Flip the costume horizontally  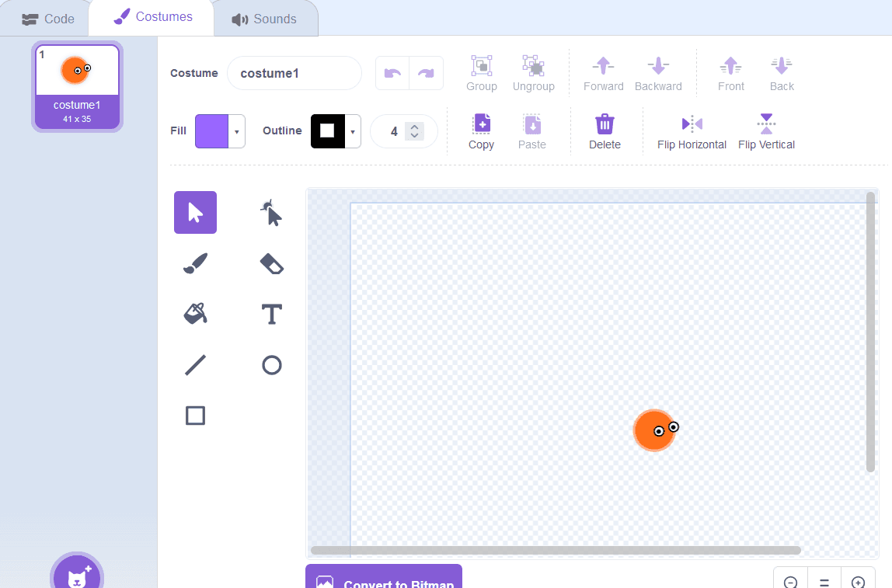coord(692,130)
